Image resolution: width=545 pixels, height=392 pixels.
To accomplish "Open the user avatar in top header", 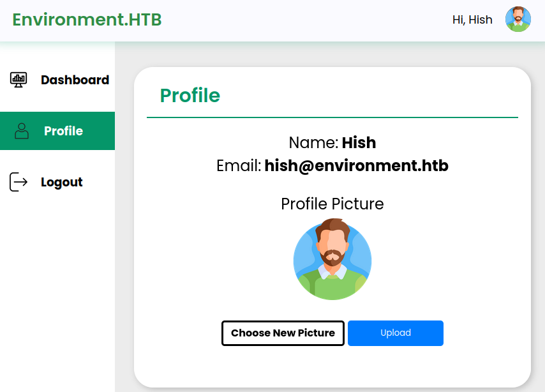I will click(x=518, y=20).
